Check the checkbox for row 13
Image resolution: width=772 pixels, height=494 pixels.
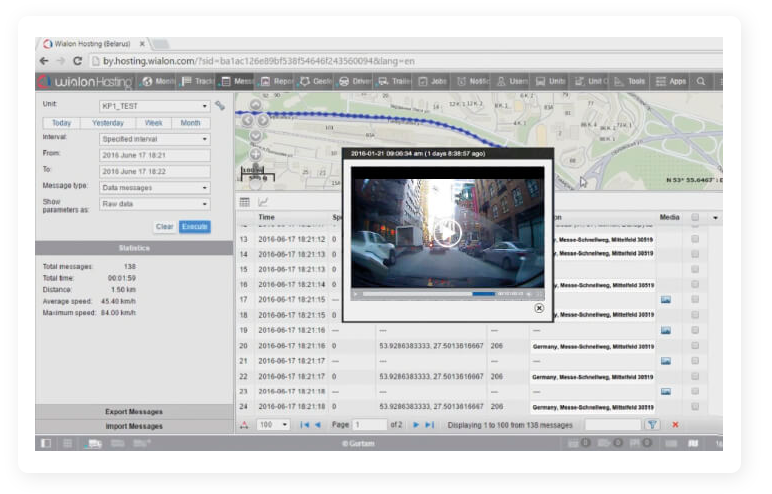pos(695,239)
